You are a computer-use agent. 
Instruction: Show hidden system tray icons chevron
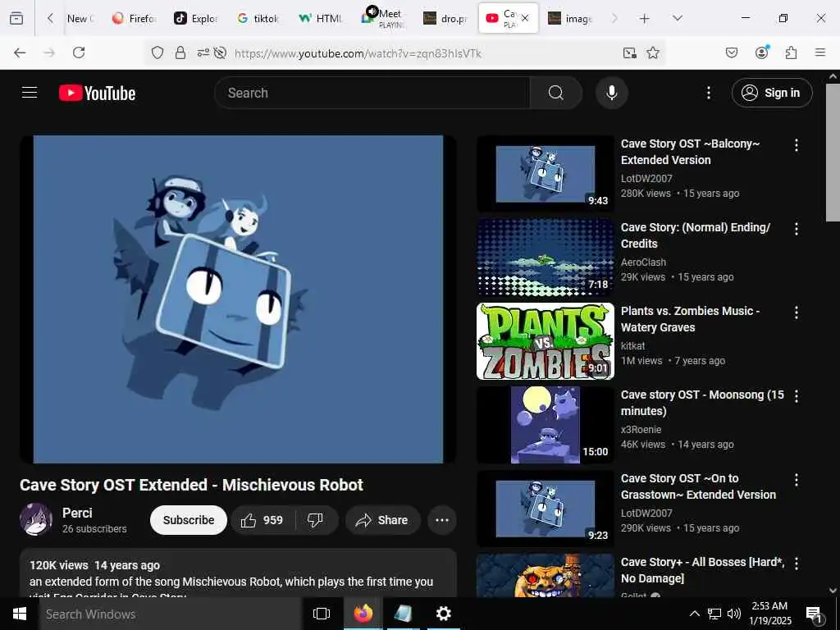[x=694, y=614]
